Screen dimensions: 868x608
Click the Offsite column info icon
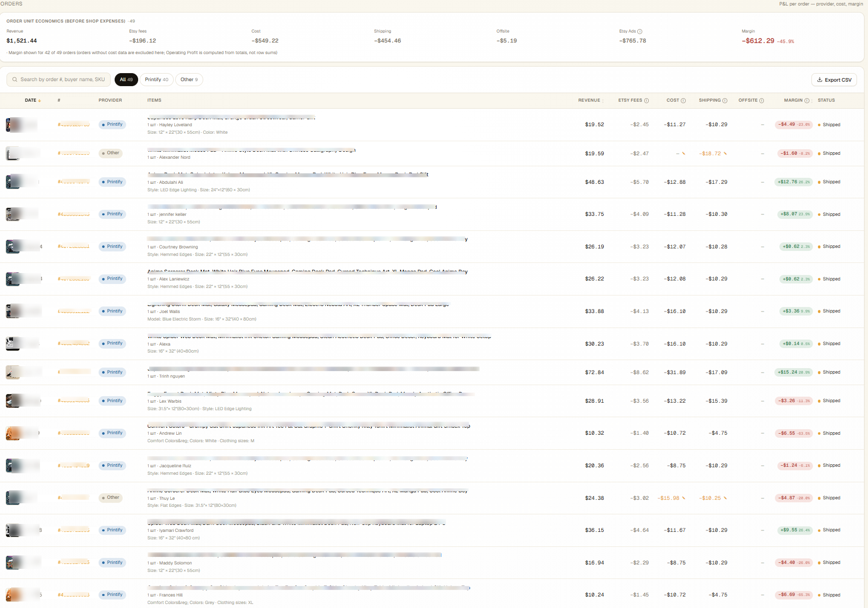coord(761,101)
